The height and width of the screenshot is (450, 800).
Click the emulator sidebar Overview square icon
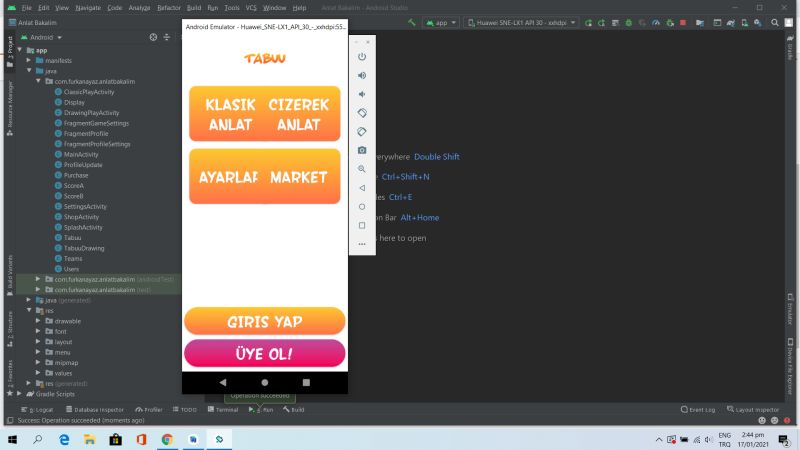(362, 225)
